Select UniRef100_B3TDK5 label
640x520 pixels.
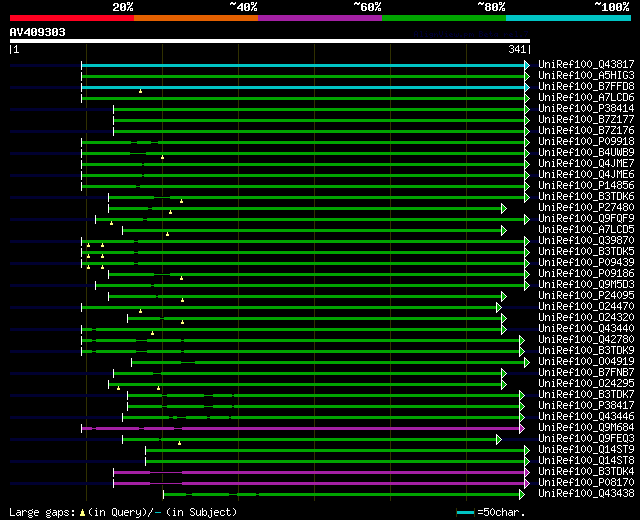pos(586,252)
